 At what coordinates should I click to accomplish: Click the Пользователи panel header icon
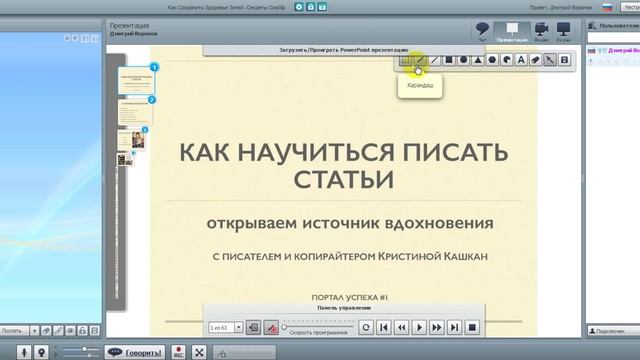pyautogui.click(x=592, y=26)
